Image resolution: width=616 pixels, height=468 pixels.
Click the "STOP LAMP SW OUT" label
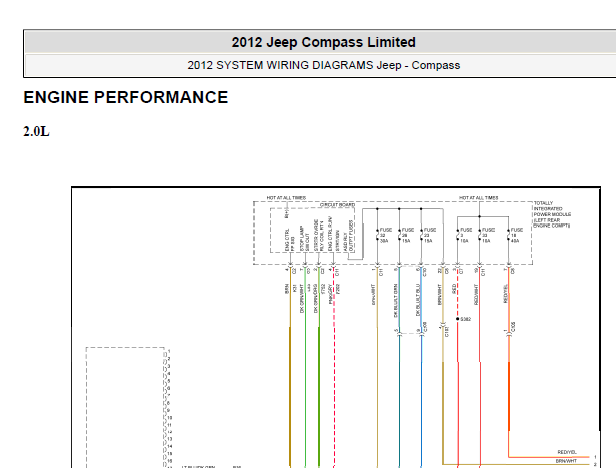click(x=305, y=239)
